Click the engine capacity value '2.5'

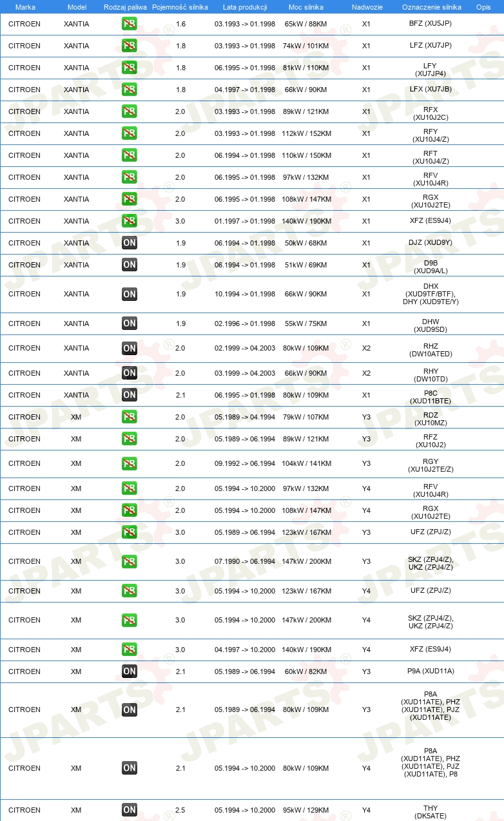click(x=180, y=810)
